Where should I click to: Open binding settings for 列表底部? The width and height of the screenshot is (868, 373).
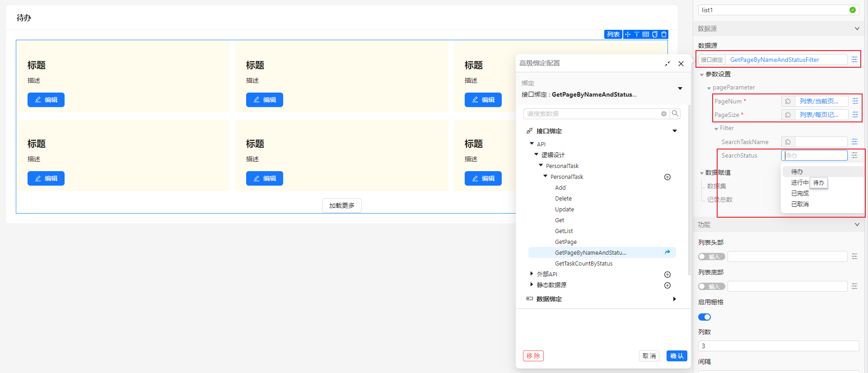tap(854, 286)
